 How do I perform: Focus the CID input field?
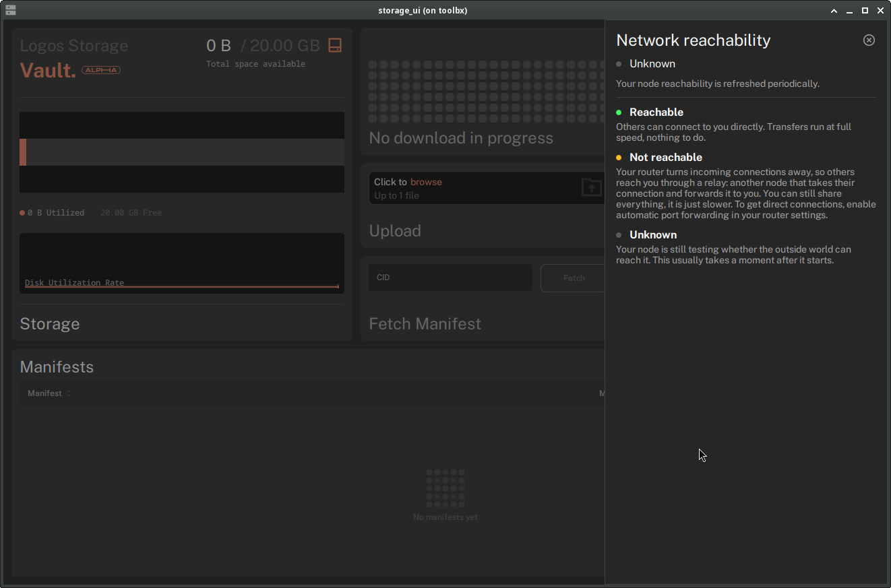pos(450,277)
